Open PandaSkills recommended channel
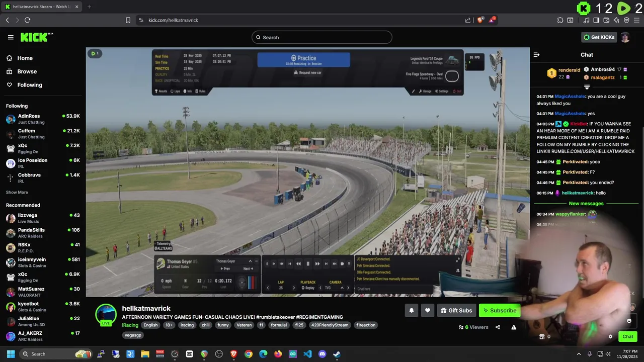The image size is (644, 362). (x=43, y=233)
